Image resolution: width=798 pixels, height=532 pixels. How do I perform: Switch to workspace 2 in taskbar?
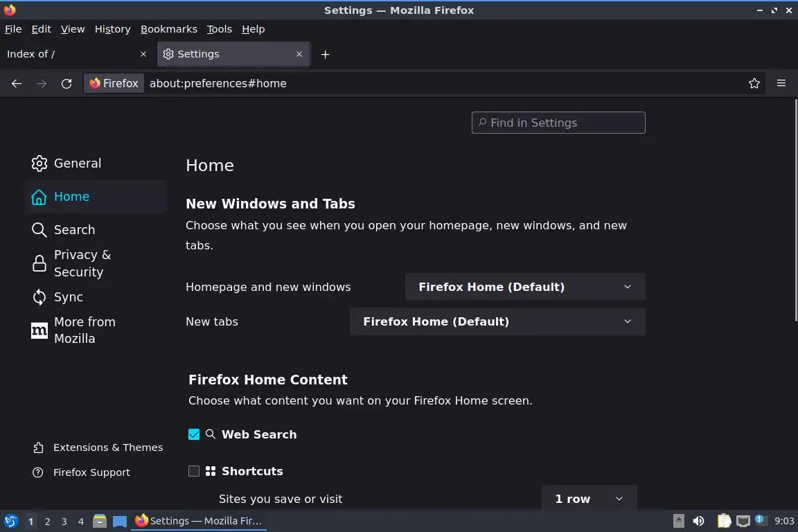pos(47,522)
